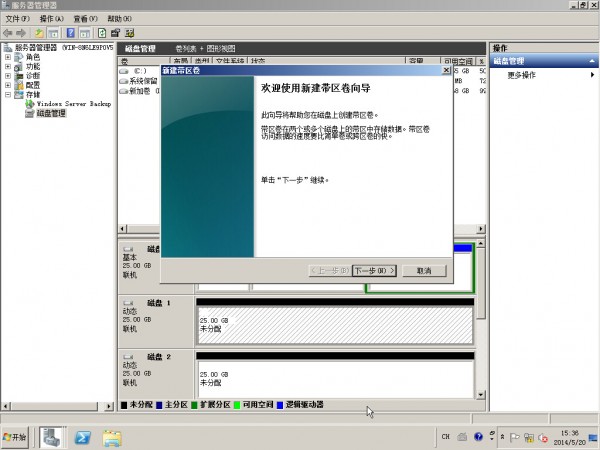The width and height of the screenshot is (600, 450).
Task: Click 下一步(N) button in the wizard
Action: [375, 270]
